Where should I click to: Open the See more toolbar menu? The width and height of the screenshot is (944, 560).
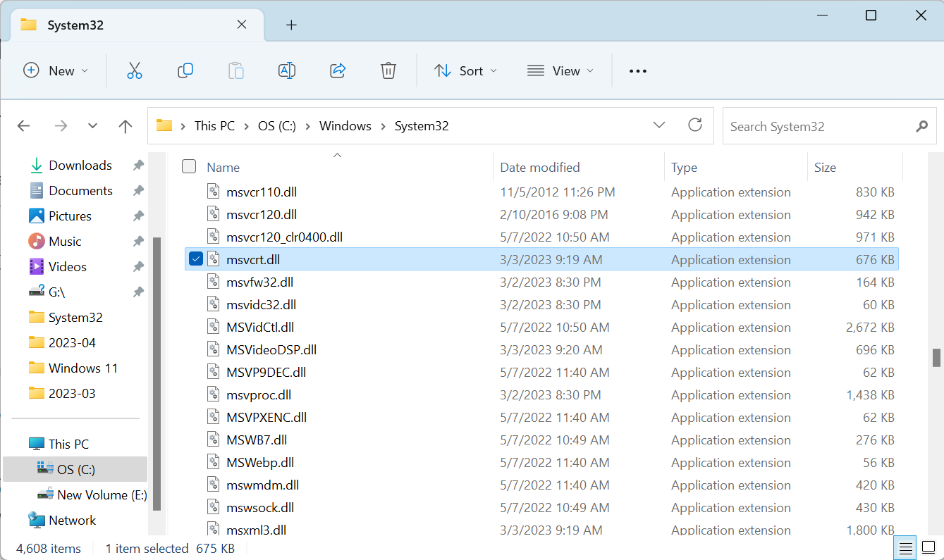click(x=637, y=70)
